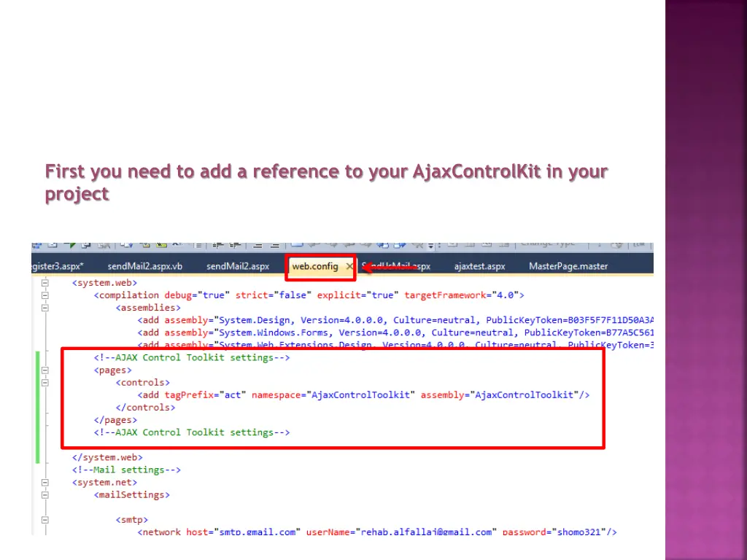Viewport: 747px width, 560px height.
Task: Click the <smtp> opening tag
Action: 131,520
